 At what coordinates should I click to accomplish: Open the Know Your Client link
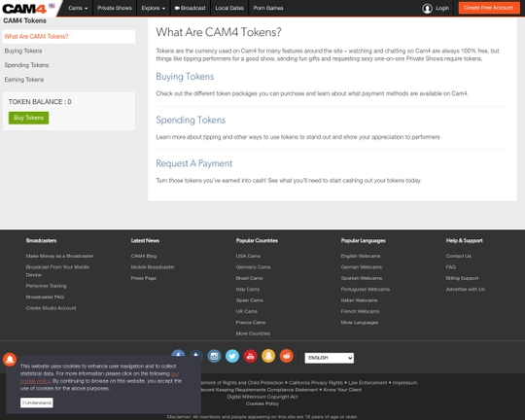coord(342,390)
